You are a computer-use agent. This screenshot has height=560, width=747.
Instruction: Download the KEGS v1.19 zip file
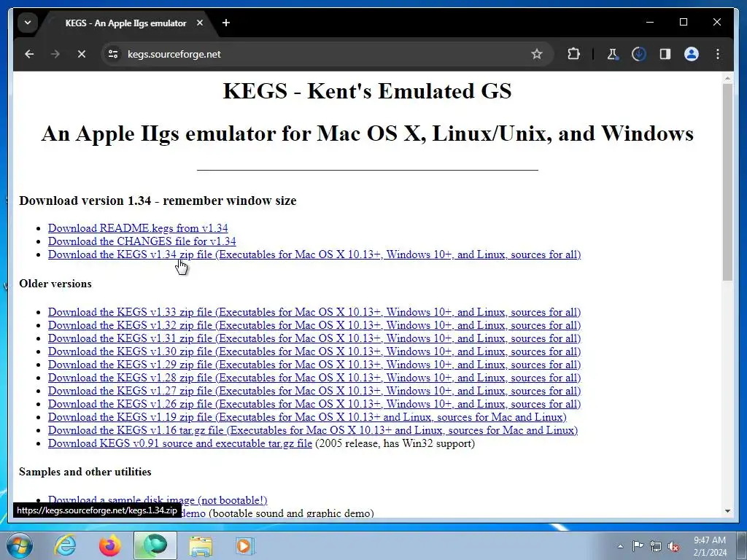pyautogui.click(x=307, y=417)
